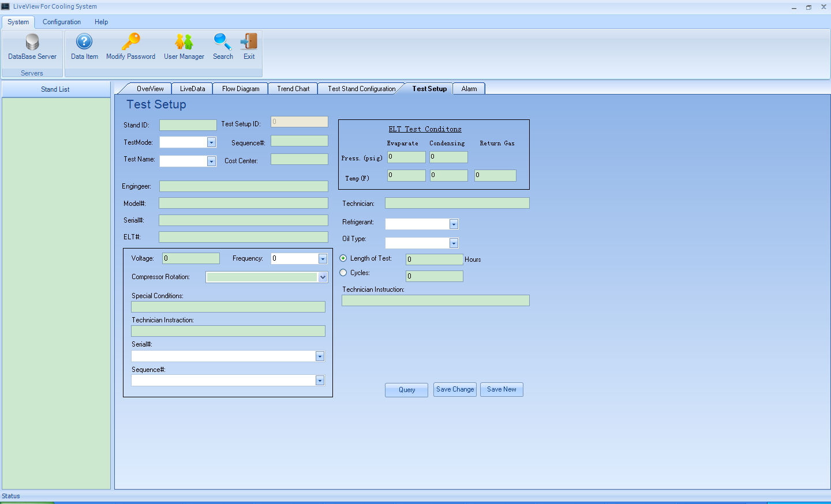831x504 pixels.
Task: Open the Help ribbon tab
Action: (x=102, y=22)
